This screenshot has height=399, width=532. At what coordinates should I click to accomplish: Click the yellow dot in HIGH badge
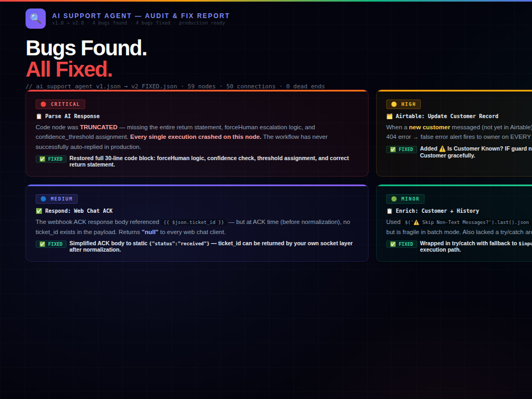(x=394, y=104)
